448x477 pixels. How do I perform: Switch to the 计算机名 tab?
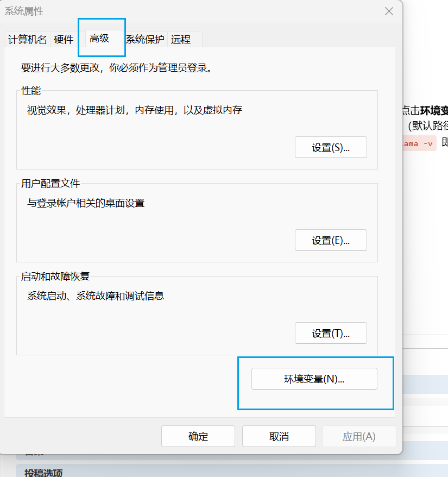[27, 39]
